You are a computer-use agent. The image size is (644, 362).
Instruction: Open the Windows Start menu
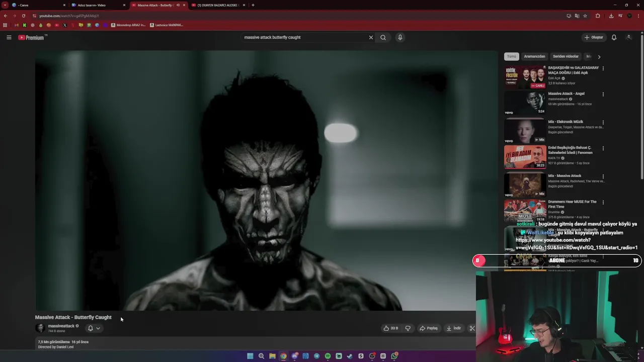click(250, 356)
